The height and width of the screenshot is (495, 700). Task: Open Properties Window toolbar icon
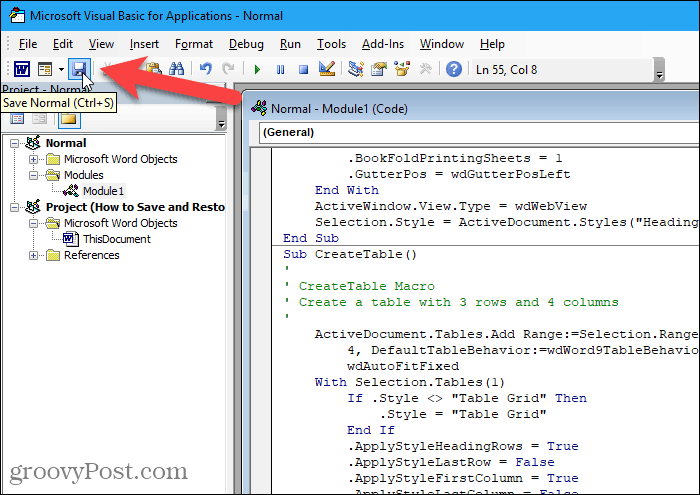[x=379, y=69]
